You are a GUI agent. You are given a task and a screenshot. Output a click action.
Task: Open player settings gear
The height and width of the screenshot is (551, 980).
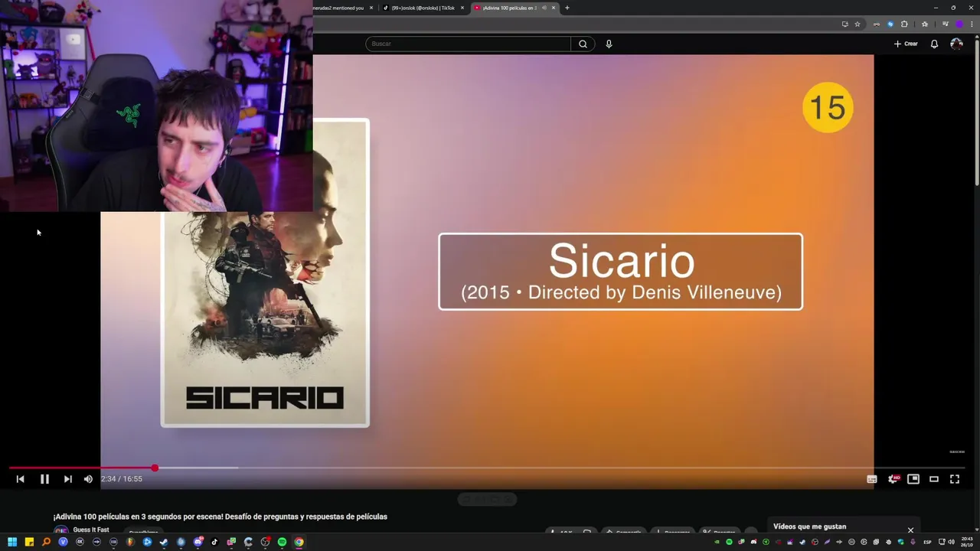click(893, 479)
